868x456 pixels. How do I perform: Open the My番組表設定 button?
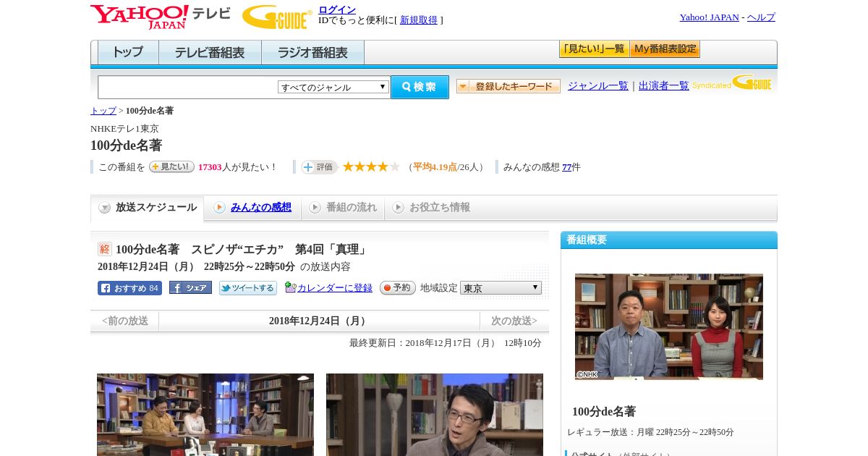click(665, 49)
